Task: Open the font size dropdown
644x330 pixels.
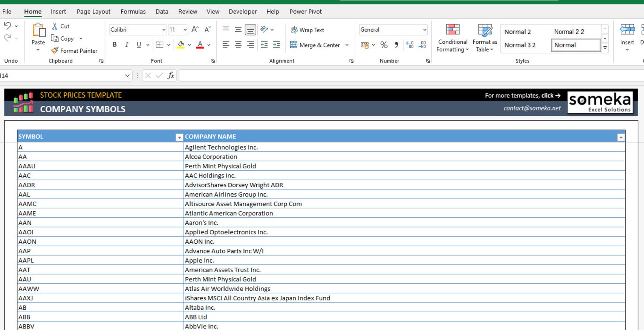Action: pyautogui.click(x=185, y=30)
